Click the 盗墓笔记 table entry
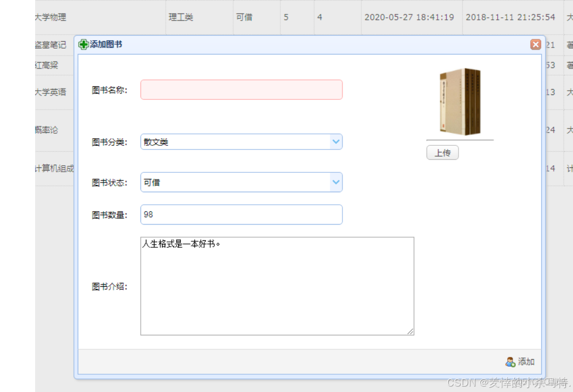The image size is (573, 392). pos(51,45)
